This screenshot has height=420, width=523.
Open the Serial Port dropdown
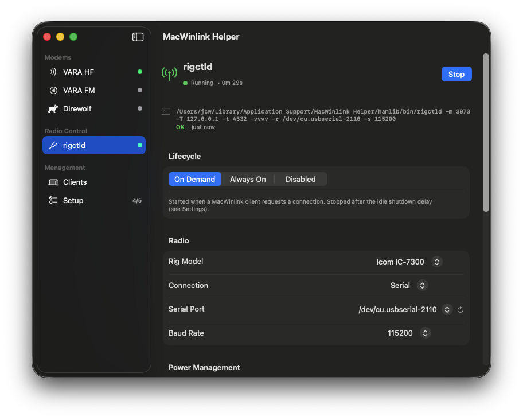click(447, 310)
